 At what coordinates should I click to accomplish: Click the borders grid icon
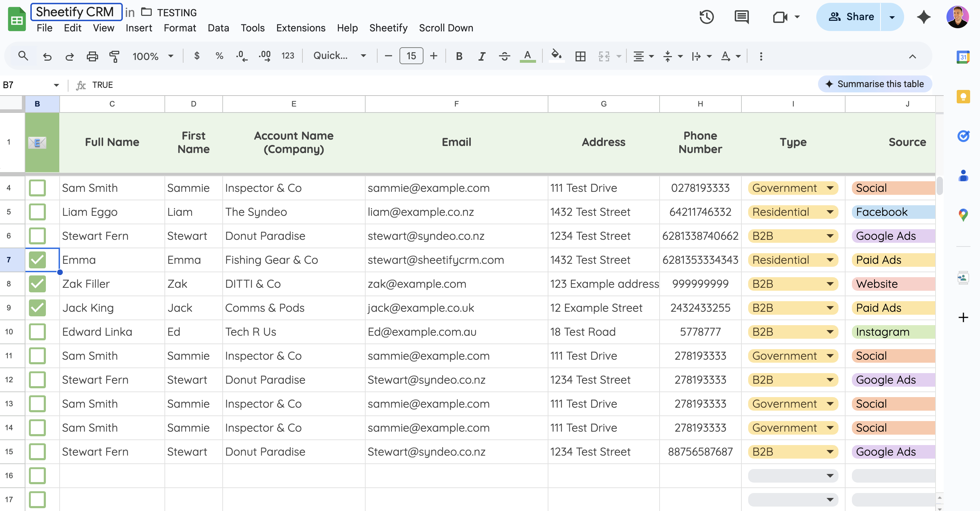pos(580,56)
